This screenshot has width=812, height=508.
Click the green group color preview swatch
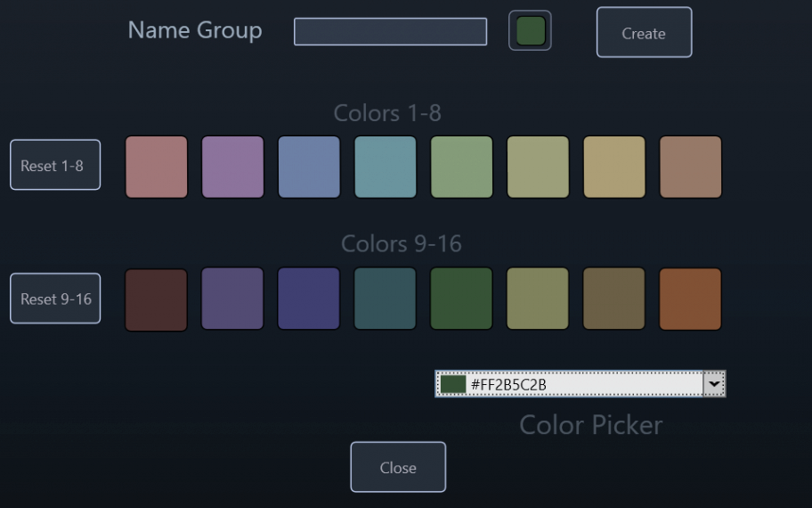click(x=531, y=30)
